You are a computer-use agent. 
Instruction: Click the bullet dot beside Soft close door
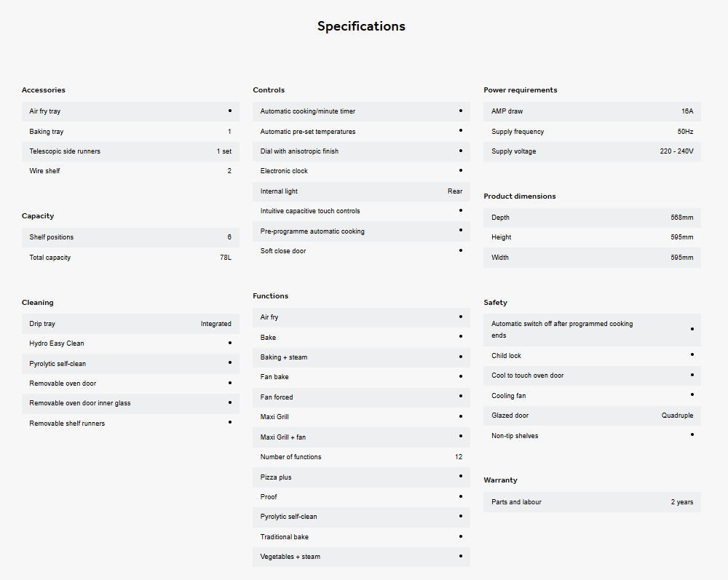coord(461,250)
